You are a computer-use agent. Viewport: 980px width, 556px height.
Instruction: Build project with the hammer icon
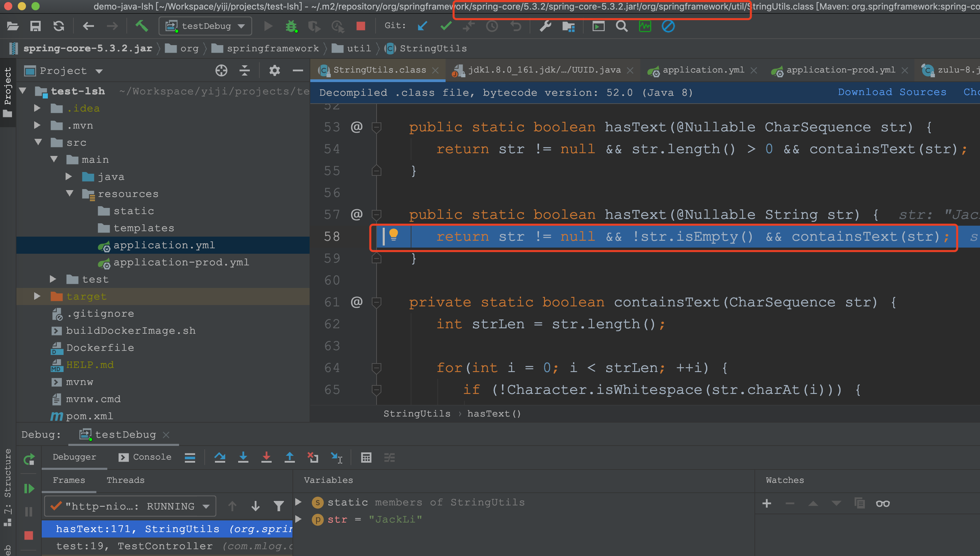click(x=141, y=26)
